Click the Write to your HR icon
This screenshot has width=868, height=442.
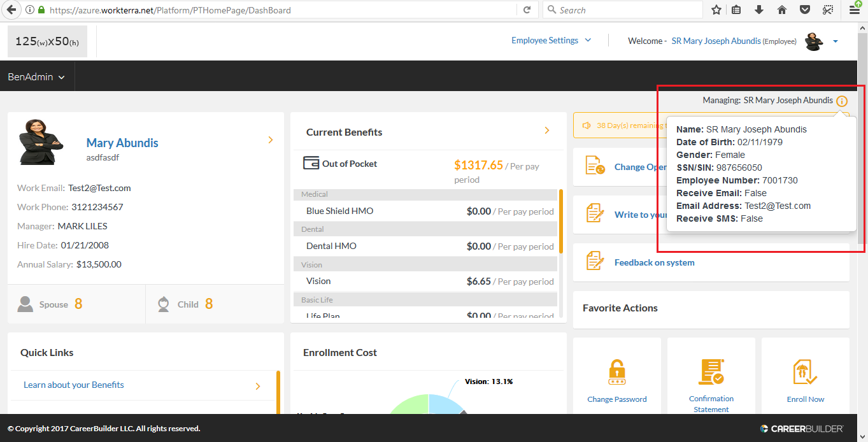coord(595,213)
